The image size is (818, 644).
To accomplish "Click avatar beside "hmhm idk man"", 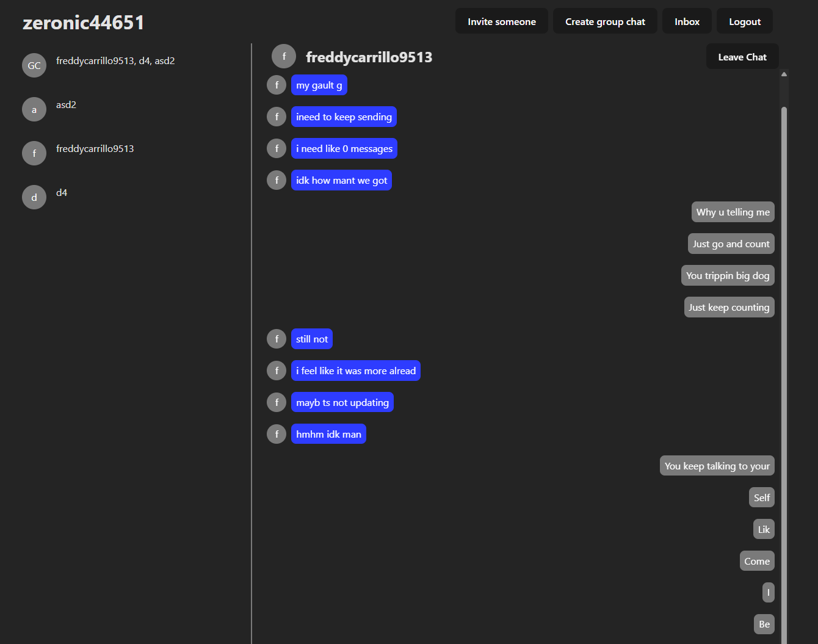I will coord(277,434).
